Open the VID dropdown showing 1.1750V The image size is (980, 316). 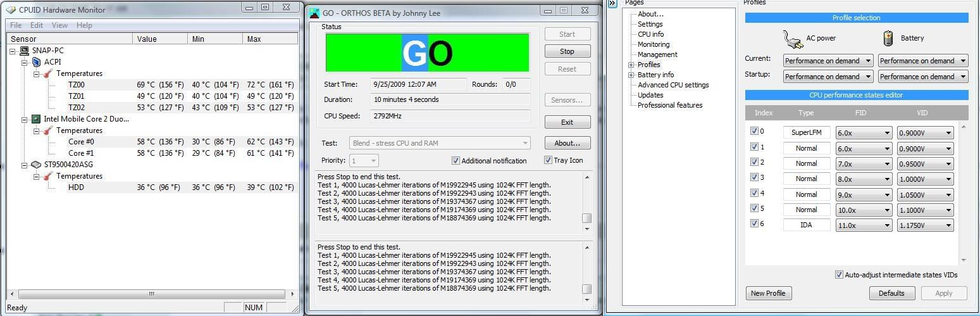(926, 225)
